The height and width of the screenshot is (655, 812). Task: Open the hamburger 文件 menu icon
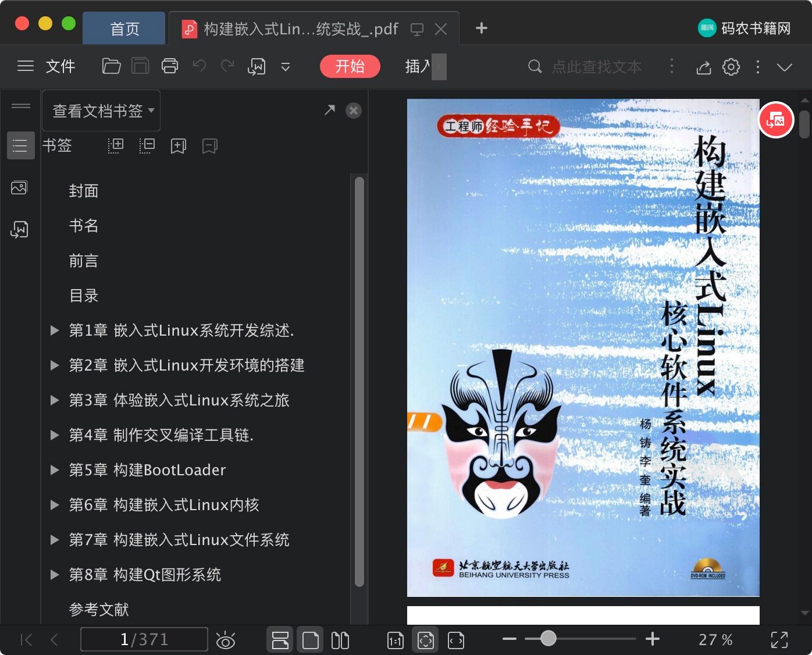coord(26,66)
